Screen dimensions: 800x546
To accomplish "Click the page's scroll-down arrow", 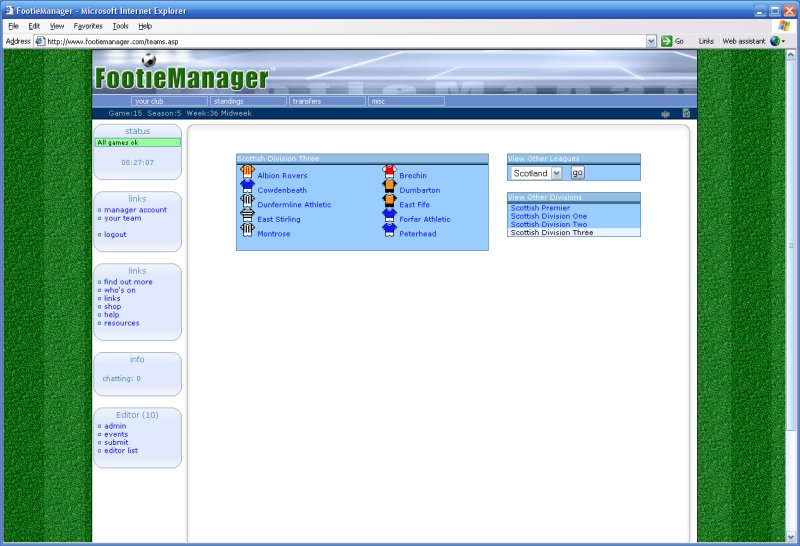I will [791, 537].
